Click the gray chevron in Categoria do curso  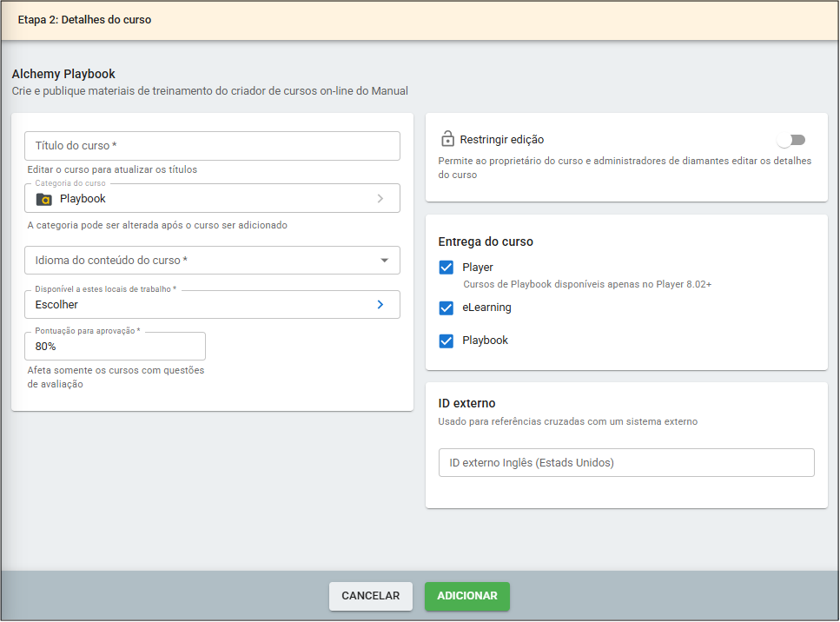(380, 199)
